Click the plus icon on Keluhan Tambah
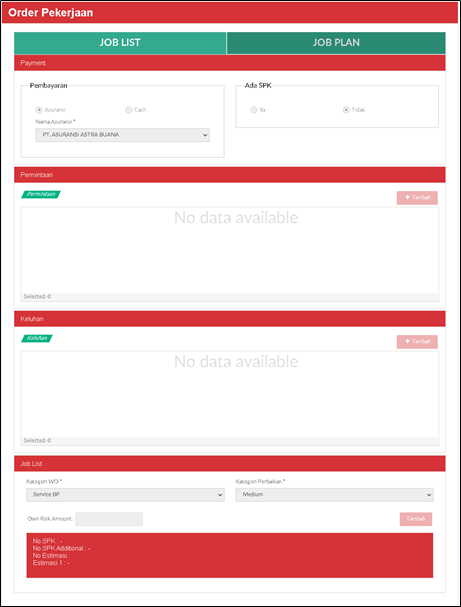 [407, 341]
